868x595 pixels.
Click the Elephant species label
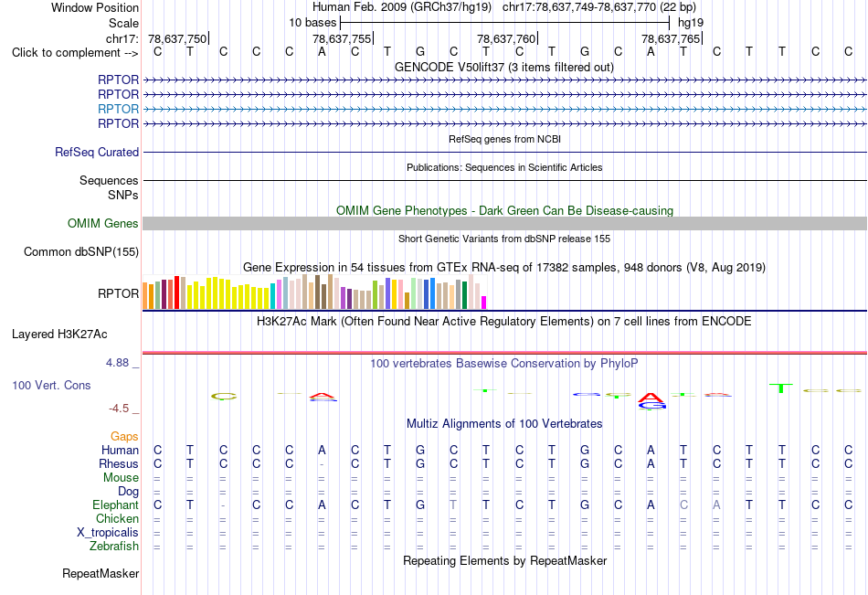[115, 505]
